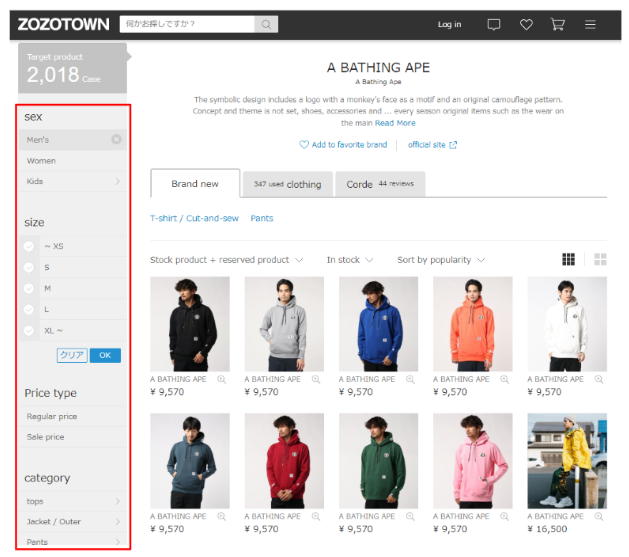Click the Log in link

click(449, 24)
